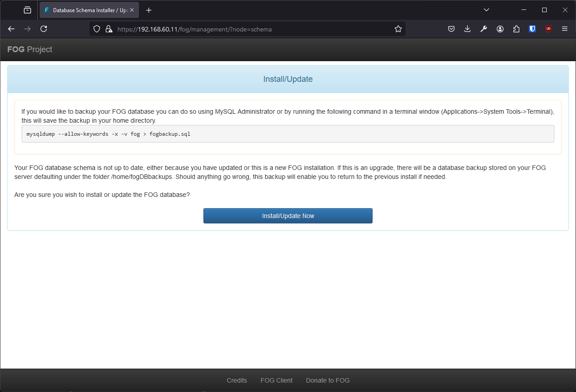Screen dimensions: 576x392
Task: Click the uBlock Origin extension icon
Action: click(549, 29)
